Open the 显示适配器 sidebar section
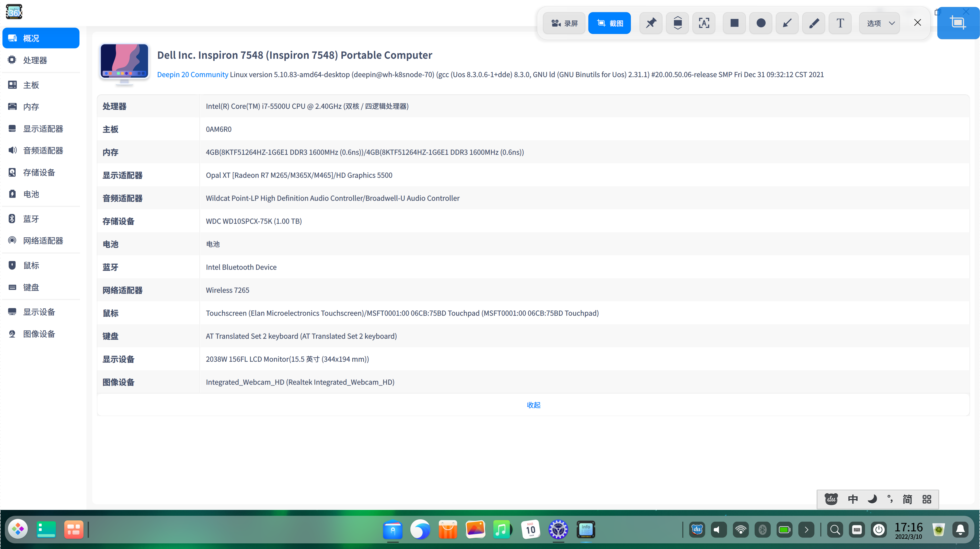Viewport: 980px width, 549px height. [x=43, y=129]
